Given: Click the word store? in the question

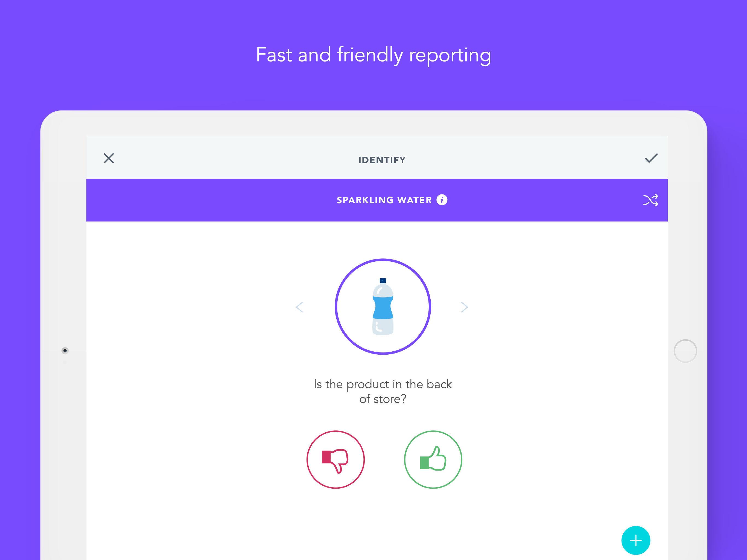Looking at the screenshot, I should coord(390,399).
